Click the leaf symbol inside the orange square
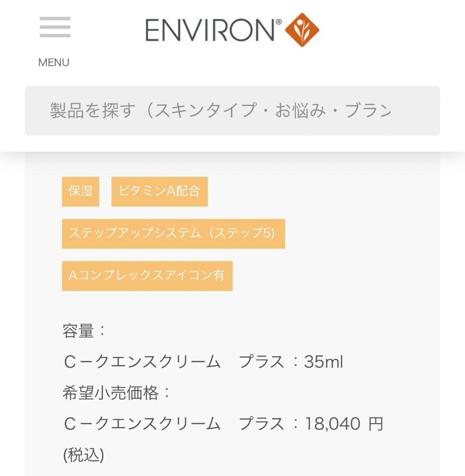 [302, 29]
